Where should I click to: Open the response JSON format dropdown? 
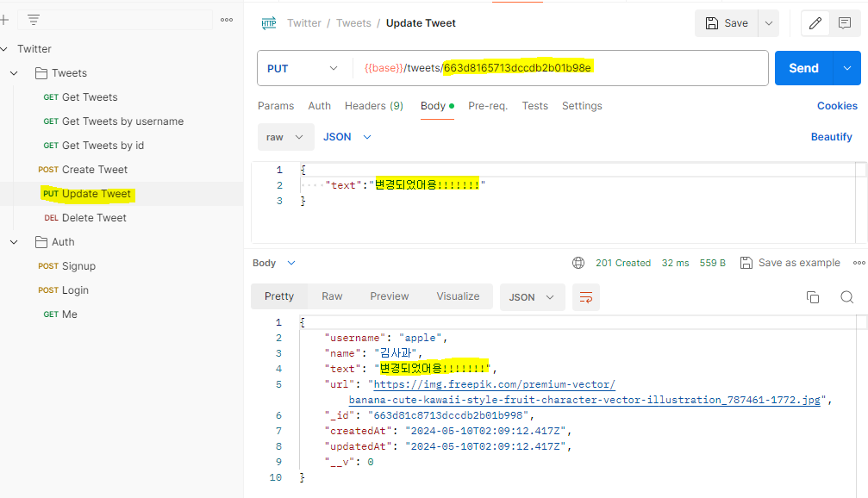click(532, 297)
